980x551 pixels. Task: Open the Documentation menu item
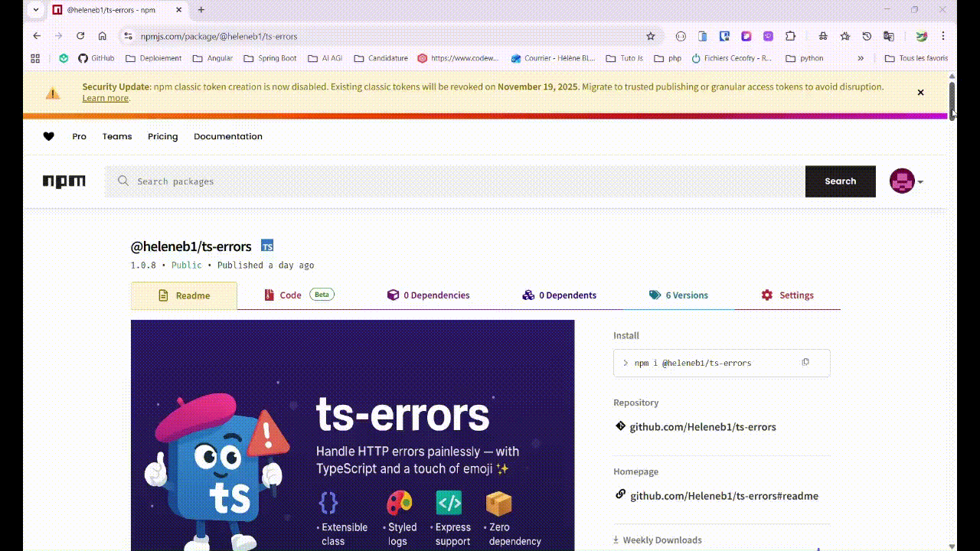228,136
